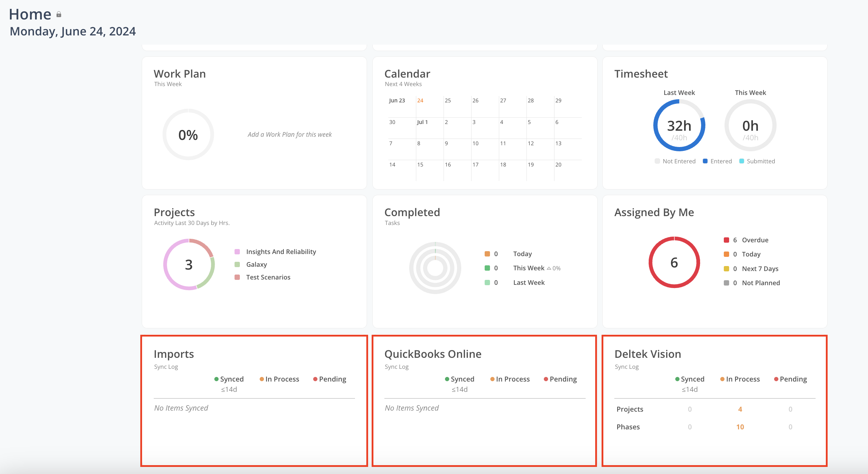Click the Galaxy legend dot in Projects

pos(237,264)
